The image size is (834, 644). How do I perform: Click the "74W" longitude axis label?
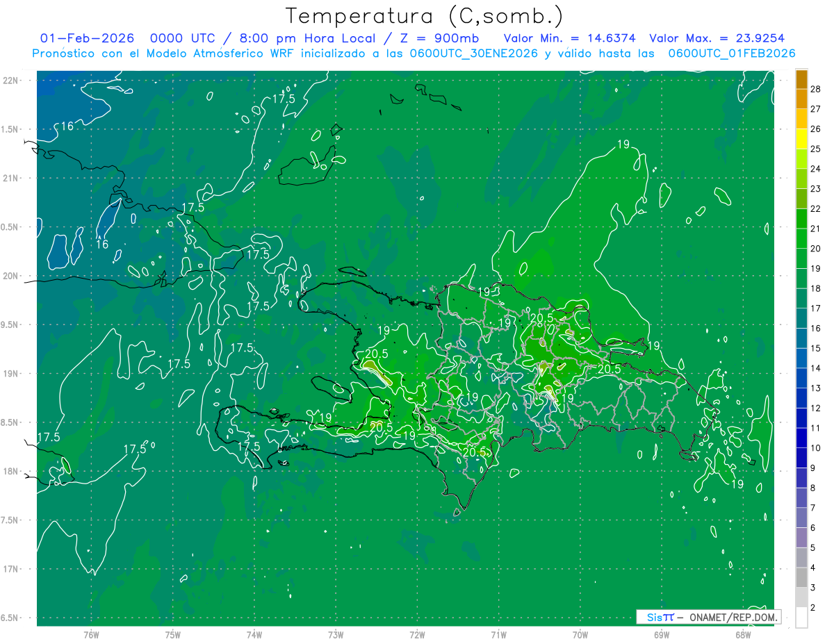pyautogui.click(x=254, y=634)
